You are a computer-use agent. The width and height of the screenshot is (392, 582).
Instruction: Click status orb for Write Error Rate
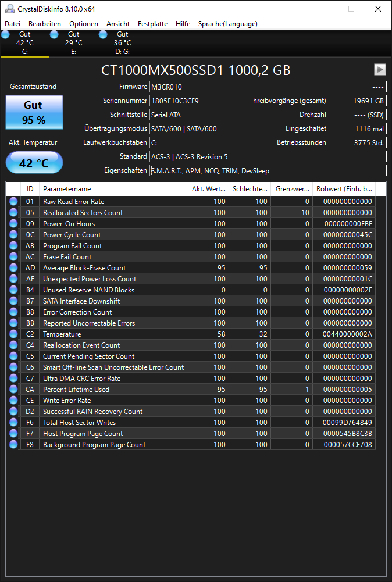(13, 400)
